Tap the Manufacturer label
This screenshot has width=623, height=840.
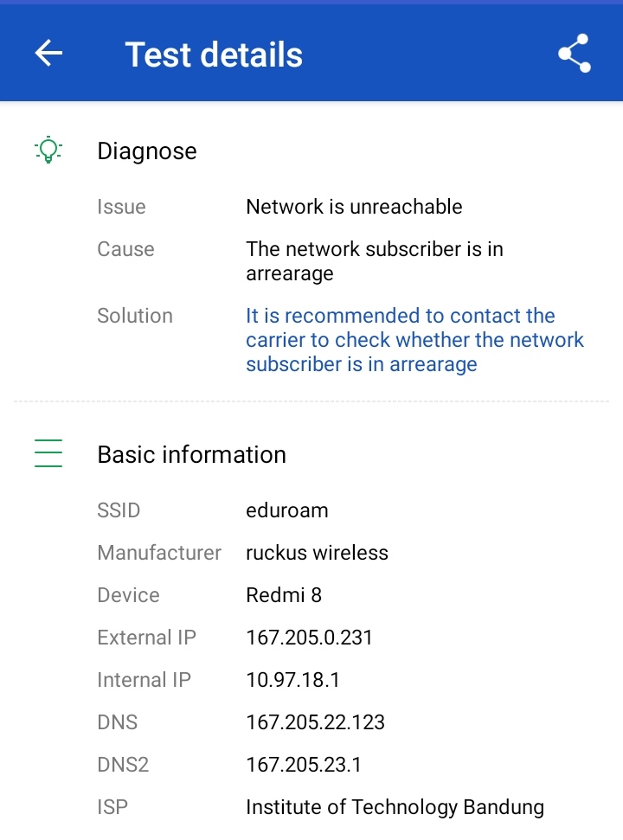point(159,553)
